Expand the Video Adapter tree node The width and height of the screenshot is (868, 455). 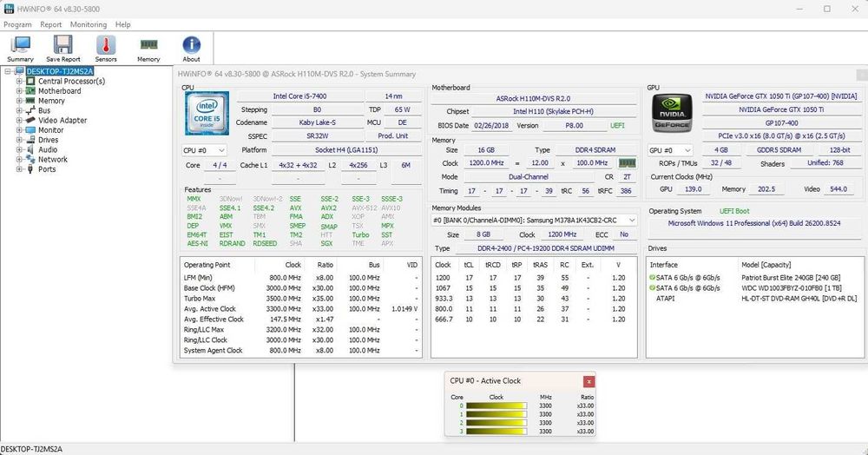[x=19, y=120]
